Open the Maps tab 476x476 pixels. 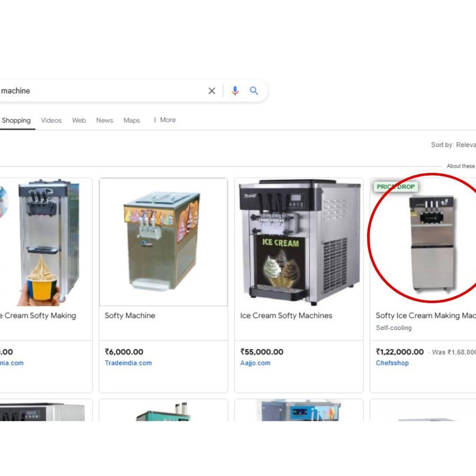click(132, 120)
